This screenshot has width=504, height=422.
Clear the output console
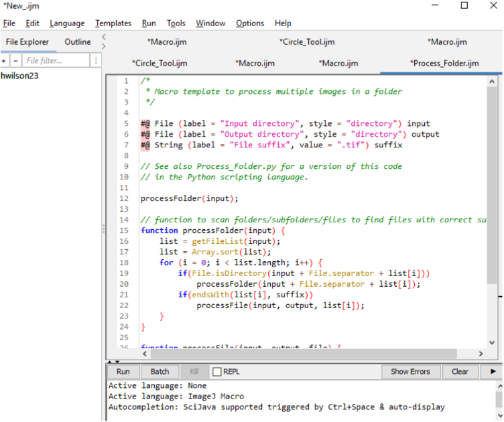pyautogui.click(x=460, y=372)
